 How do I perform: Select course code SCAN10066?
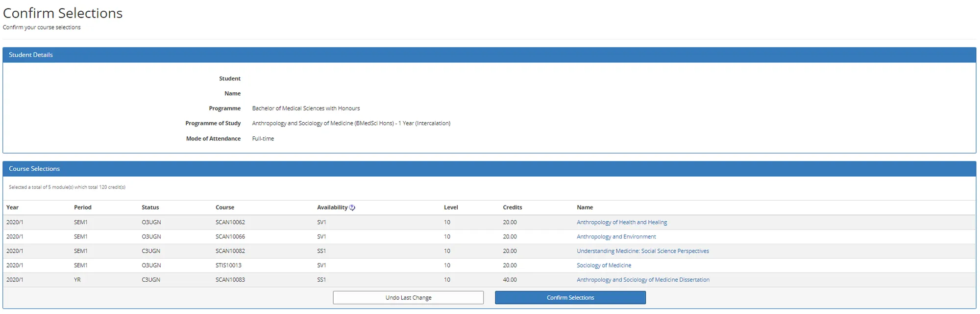[x=230, y=236]
